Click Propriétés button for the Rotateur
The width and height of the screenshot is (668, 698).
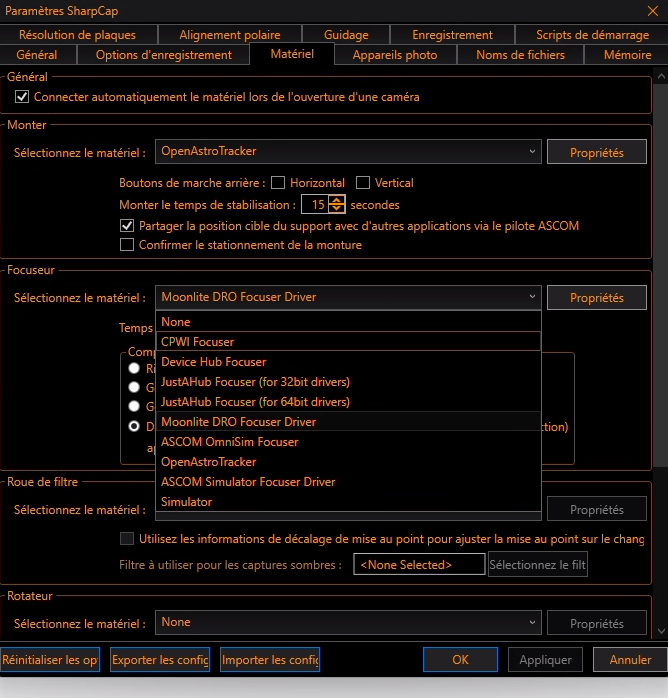tap(596, 623)
